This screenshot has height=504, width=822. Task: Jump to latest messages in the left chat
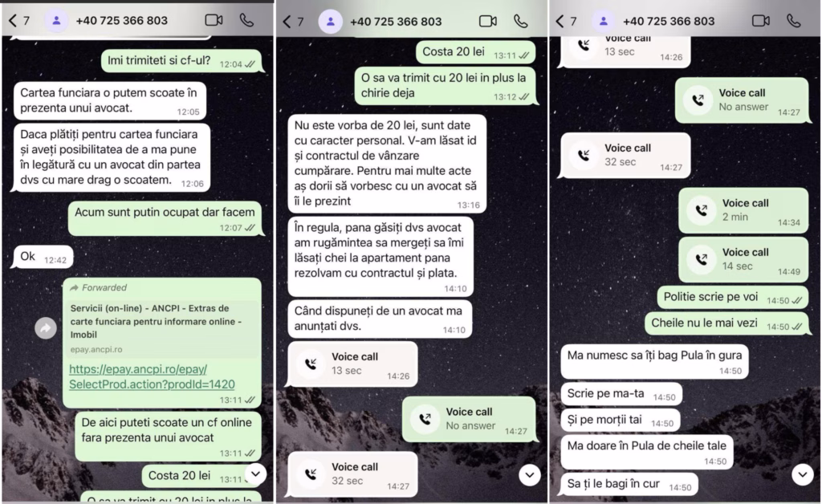255,474
